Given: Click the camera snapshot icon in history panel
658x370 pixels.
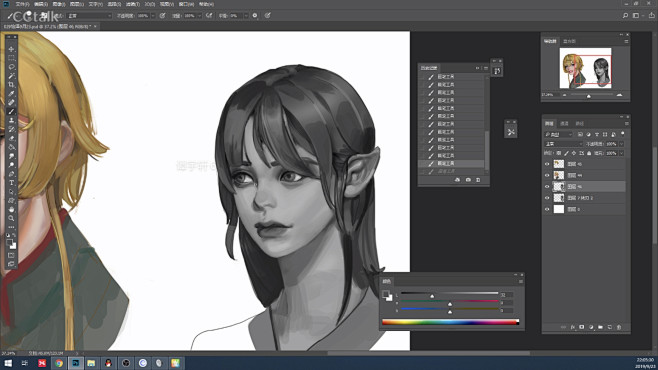Looking at the screenshot, I should 468,180.
